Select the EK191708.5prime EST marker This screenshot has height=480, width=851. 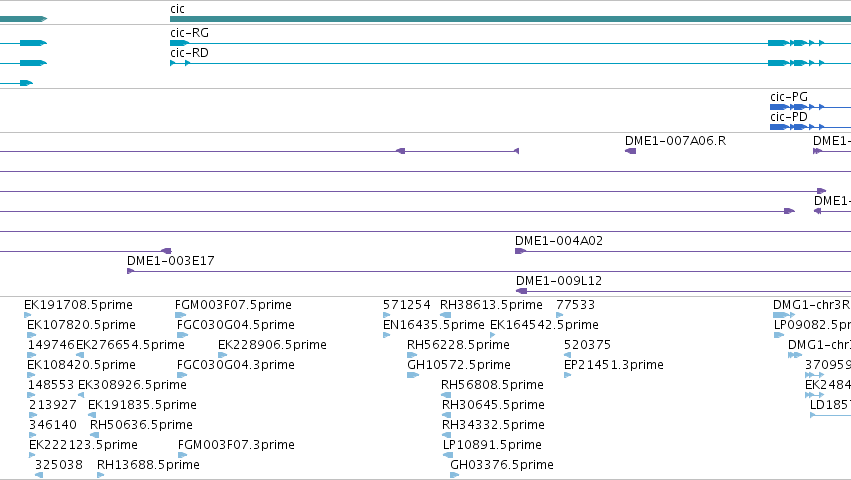coord(28,315)
